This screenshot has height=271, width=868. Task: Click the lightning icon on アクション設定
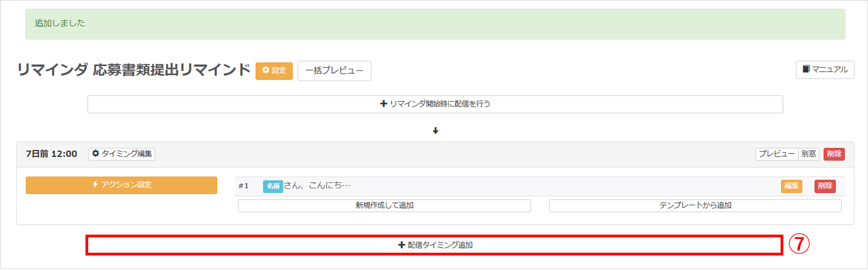[x=95, y=185]
